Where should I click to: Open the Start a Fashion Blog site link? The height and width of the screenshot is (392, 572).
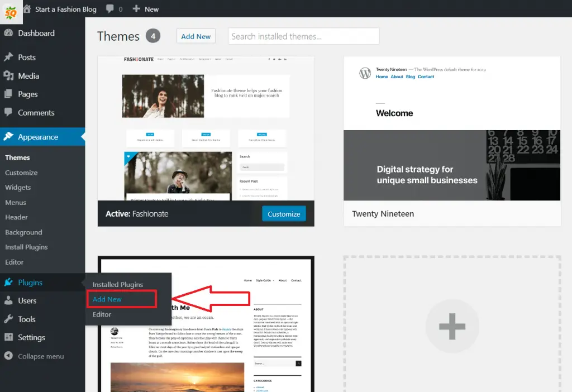pos(61,8)
